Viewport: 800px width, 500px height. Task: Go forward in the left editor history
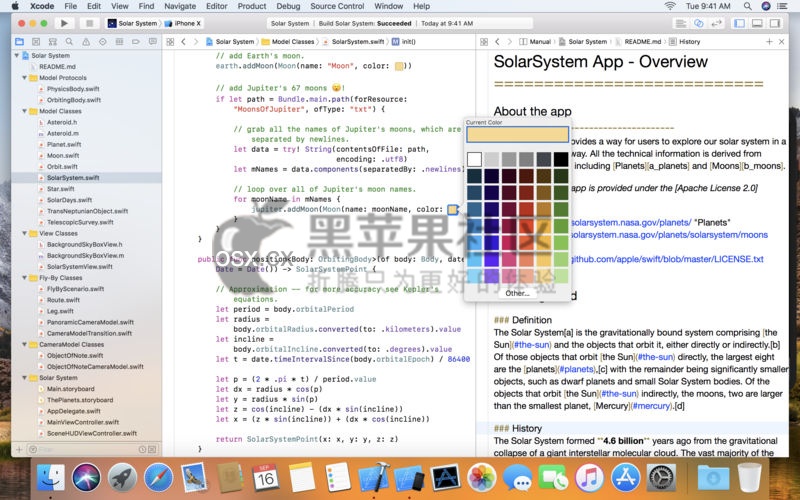point(196,42)
